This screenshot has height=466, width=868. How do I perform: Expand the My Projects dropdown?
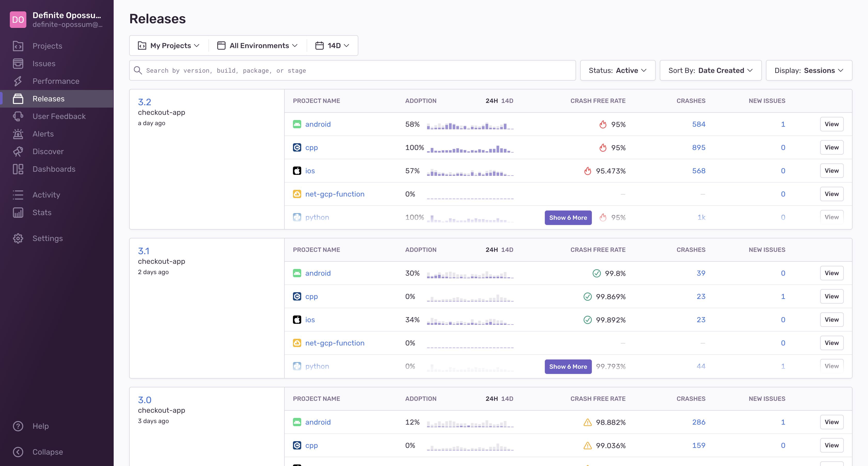point(169,46)
